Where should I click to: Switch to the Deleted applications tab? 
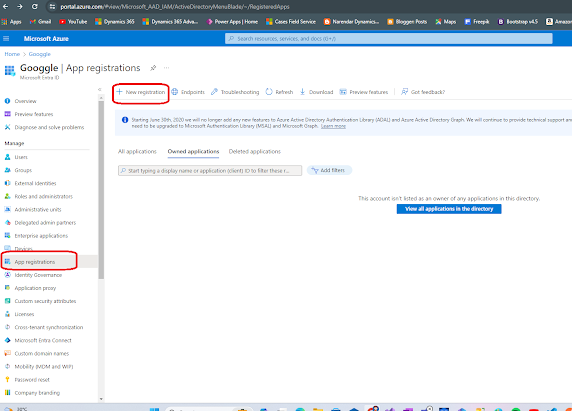point(255,151)
